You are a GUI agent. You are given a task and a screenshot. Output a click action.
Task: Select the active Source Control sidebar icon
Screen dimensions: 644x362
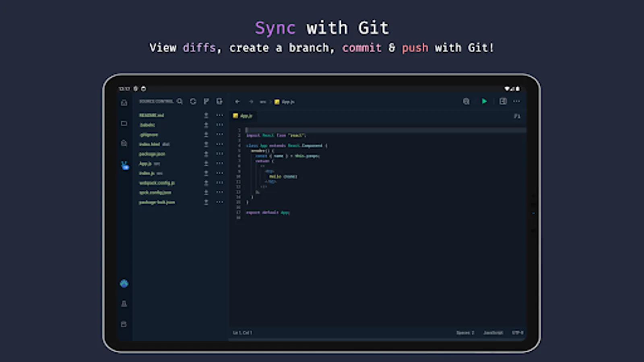pyautogui.click(x=125, y=165)
